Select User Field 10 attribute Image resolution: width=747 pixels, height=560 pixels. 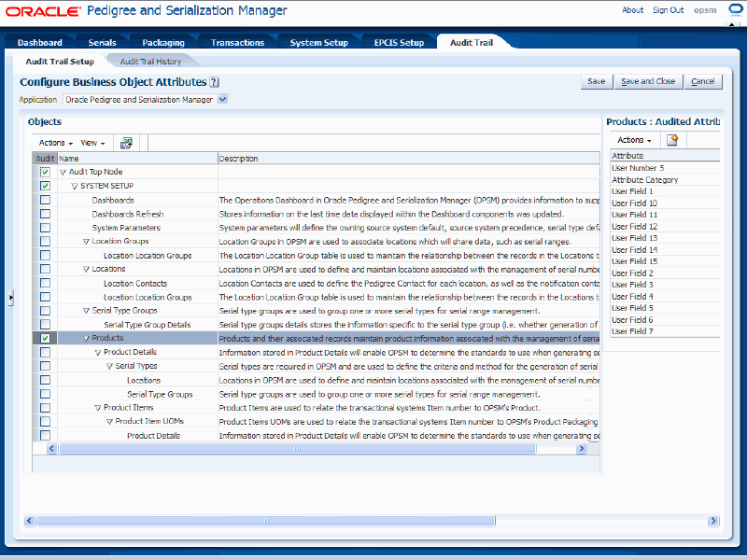pos(665,203)
